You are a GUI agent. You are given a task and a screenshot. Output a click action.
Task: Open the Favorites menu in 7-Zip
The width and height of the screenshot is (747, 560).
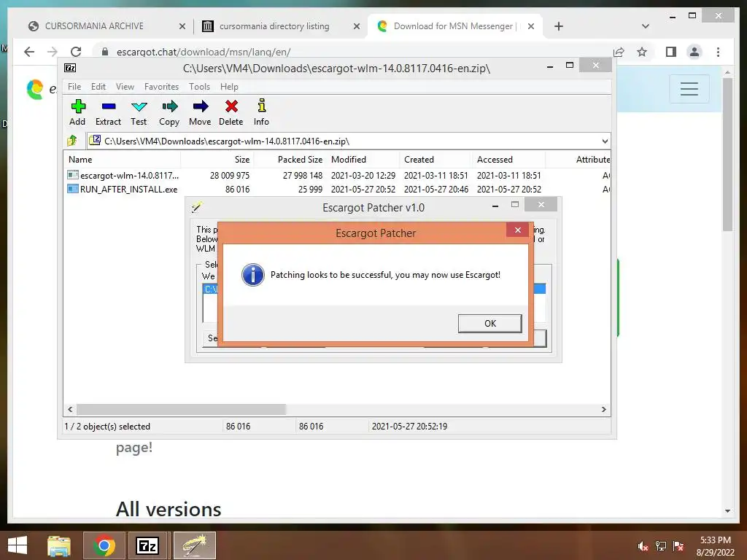(161, 87)
